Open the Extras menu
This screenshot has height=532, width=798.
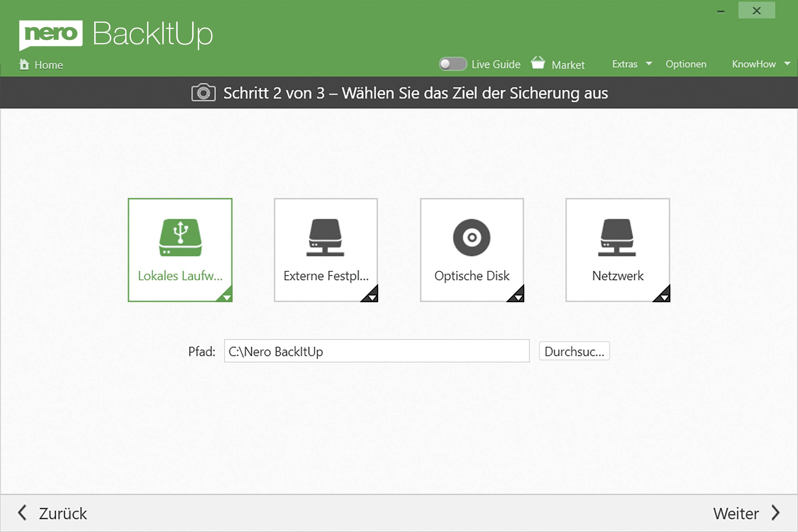pyautogui.click(x=625, y=64)
